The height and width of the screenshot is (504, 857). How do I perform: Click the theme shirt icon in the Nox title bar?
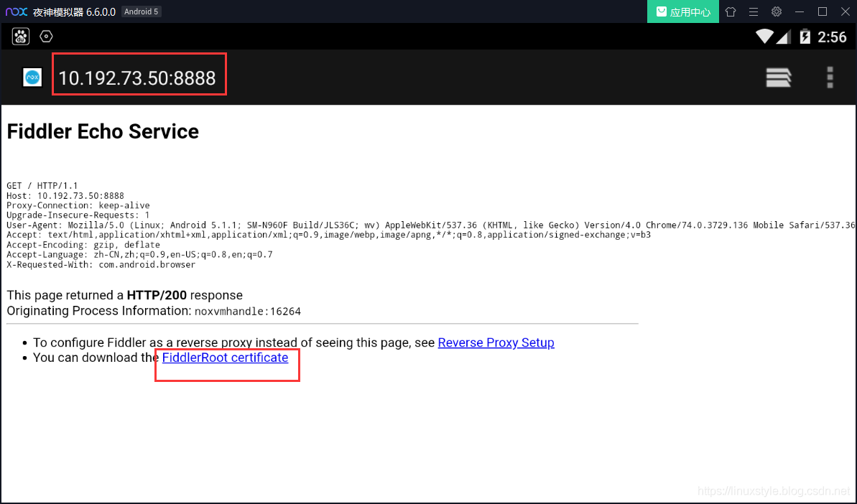click(x=731, y=11)
